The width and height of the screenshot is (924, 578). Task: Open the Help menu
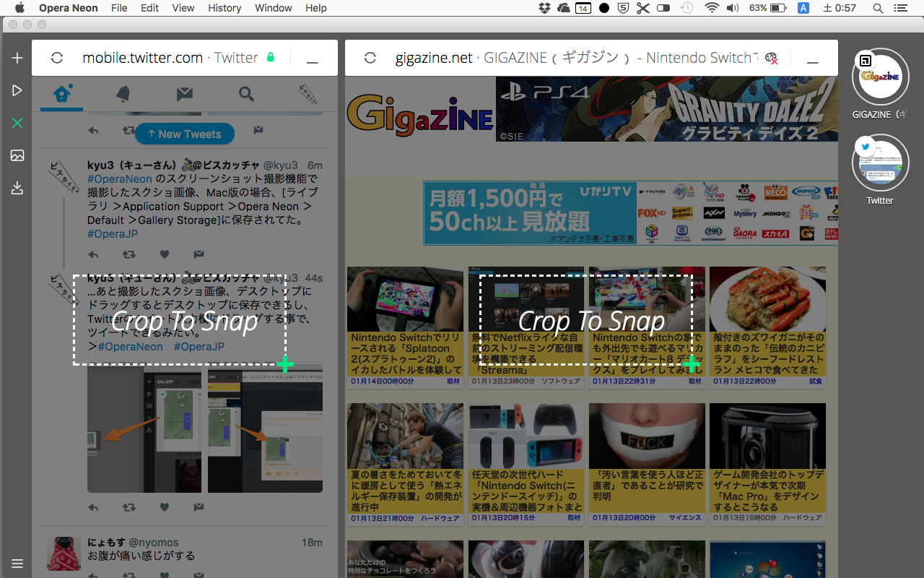[316, 8]
